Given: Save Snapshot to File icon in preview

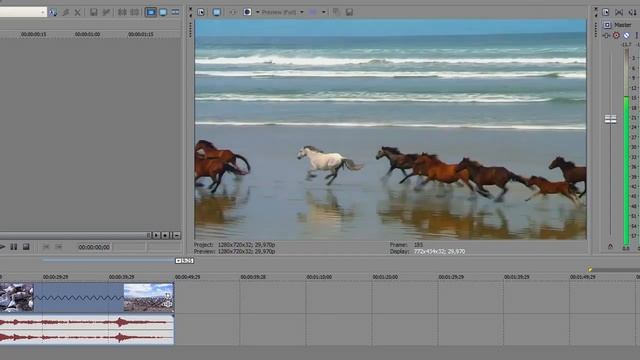Looking at the screenshot, I should (349, 12).
